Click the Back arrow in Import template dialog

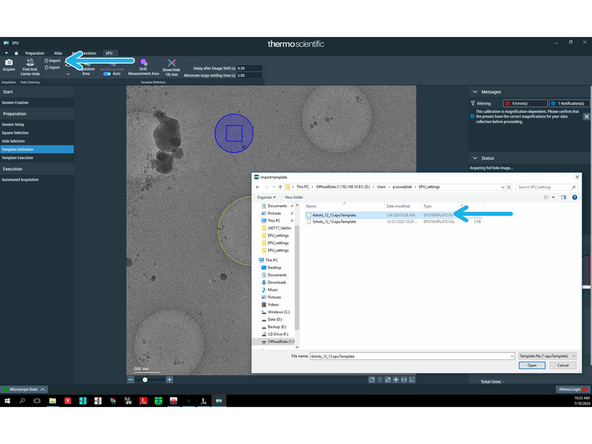(257, 187)
